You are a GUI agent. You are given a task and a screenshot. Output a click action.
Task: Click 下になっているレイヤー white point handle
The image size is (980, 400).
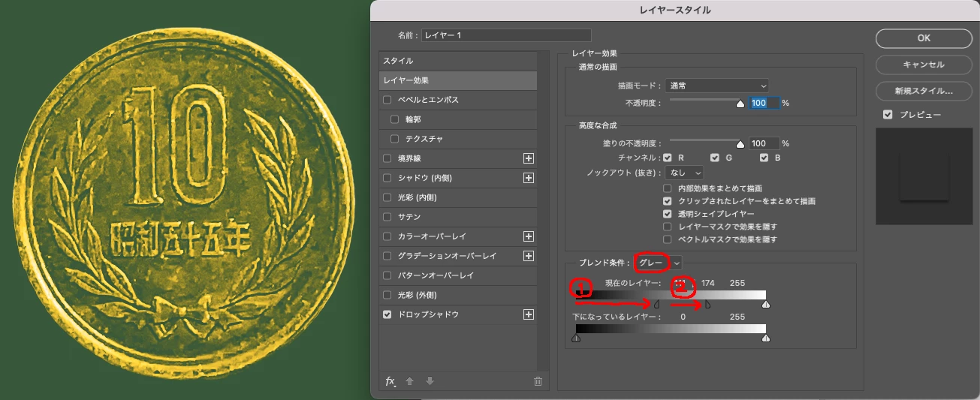click(766, 338)
